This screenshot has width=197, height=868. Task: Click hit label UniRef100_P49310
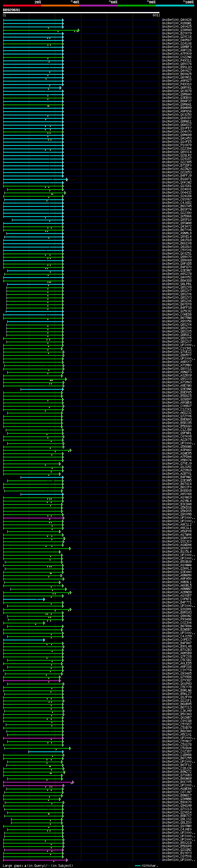[x=177, y=84]
